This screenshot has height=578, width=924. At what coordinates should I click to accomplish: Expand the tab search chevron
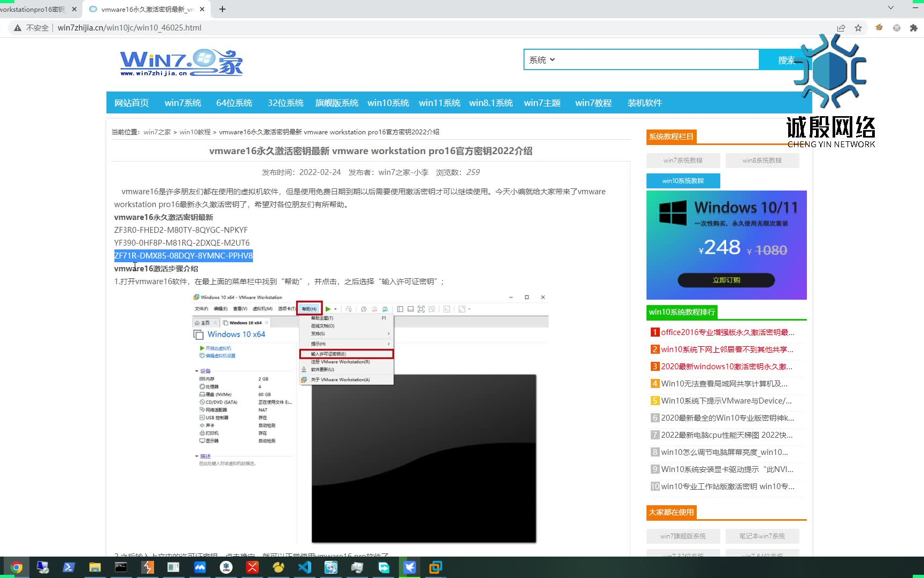click(x=891, y=7)
